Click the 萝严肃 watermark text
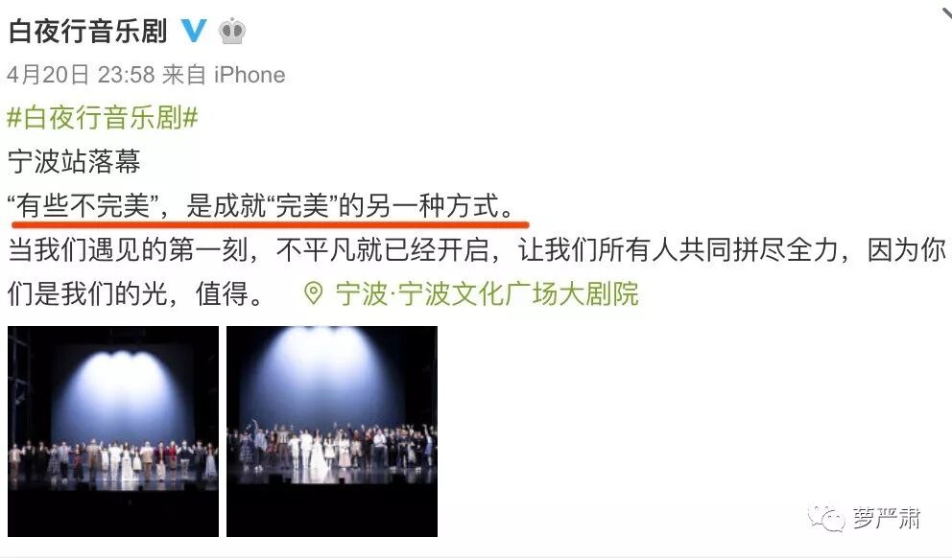Viewport: 952px width, 560px height. tap(887, 519)
